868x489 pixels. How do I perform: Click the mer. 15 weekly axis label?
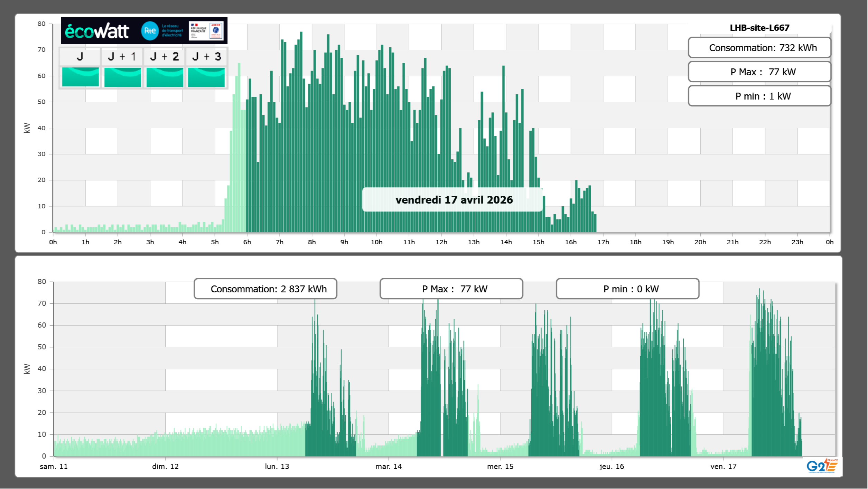point(500,467)
